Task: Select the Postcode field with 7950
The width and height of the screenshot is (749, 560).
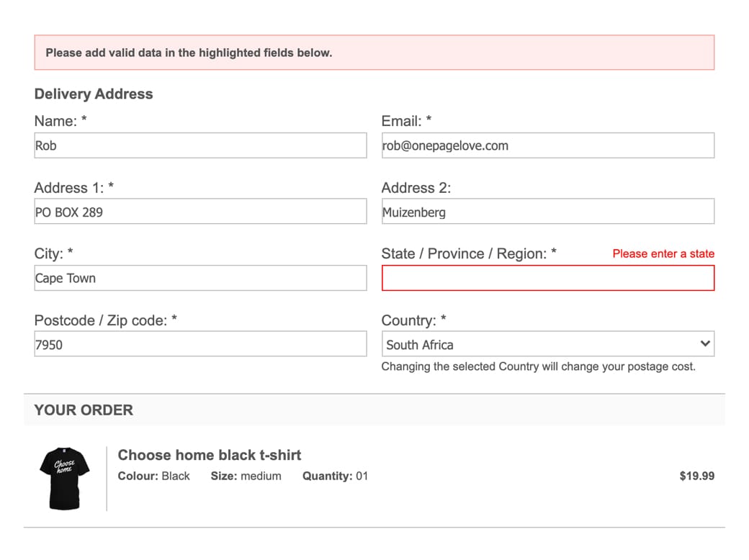Action: pos(200,344)
